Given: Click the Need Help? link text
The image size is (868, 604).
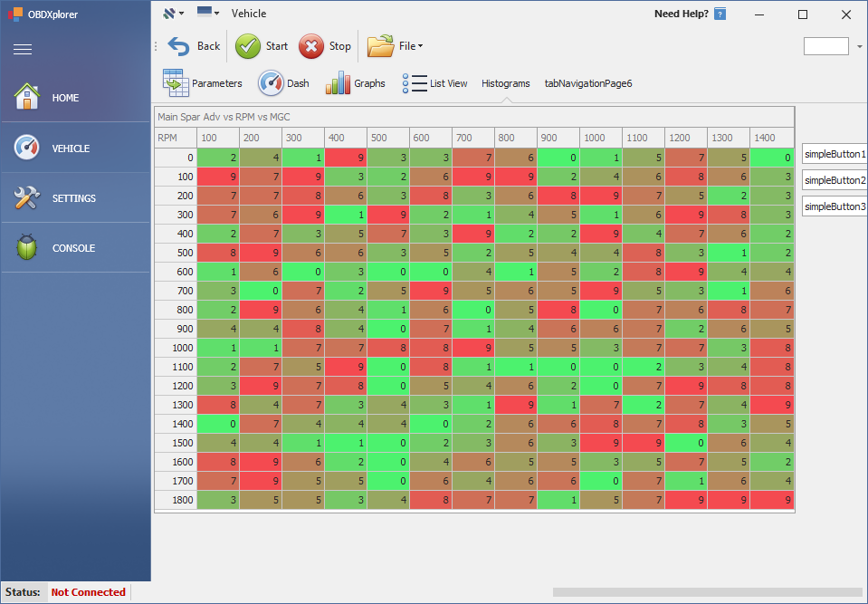Looking at the screenshot, I should tap(682, 14).
